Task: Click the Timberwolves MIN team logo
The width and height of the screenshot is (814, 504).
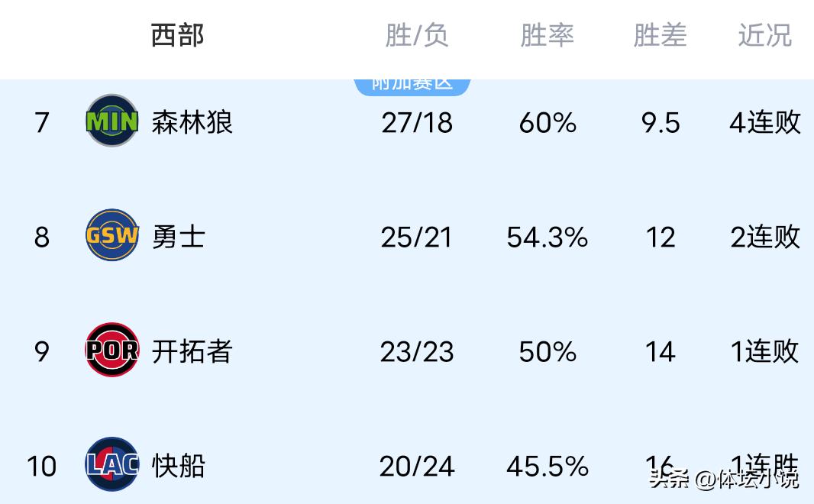Action: tap(112, 121)
